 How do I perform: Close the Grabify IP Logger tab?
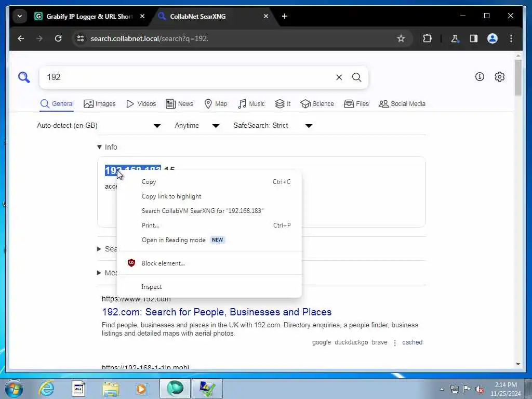tap(142, 16)
